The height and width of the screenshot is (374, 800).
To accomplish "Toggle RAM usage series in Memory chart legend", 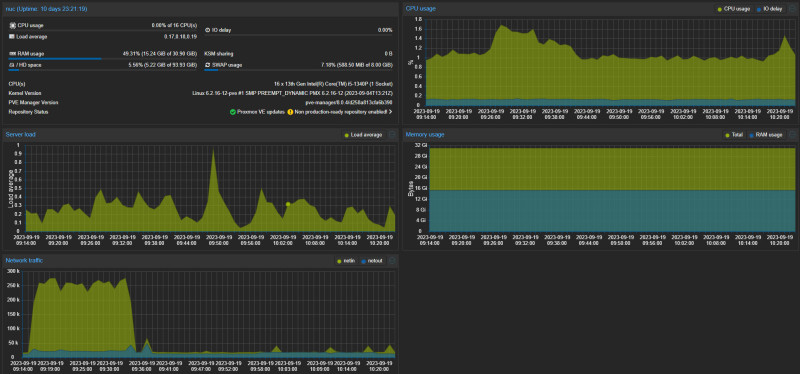I will [x=767, y=135].
